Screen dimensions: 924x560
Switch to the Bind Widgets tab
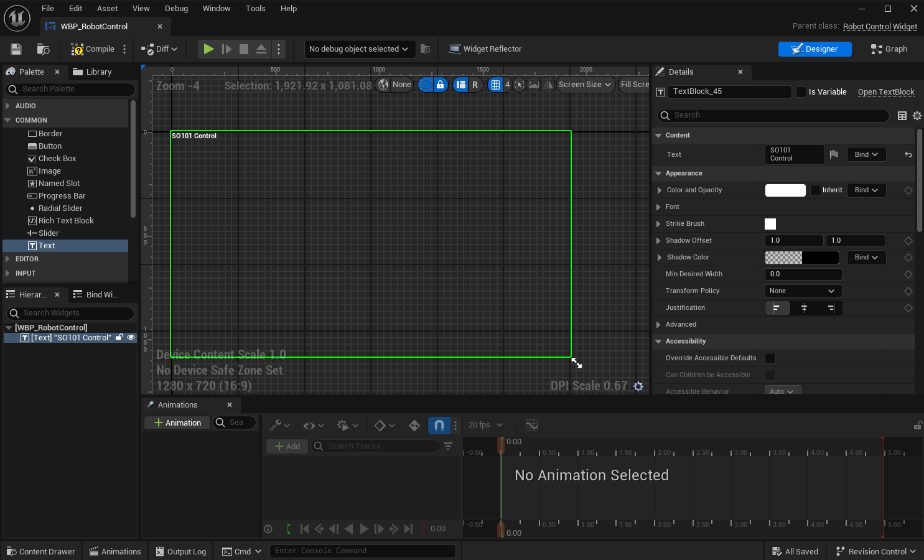(96, 295)
